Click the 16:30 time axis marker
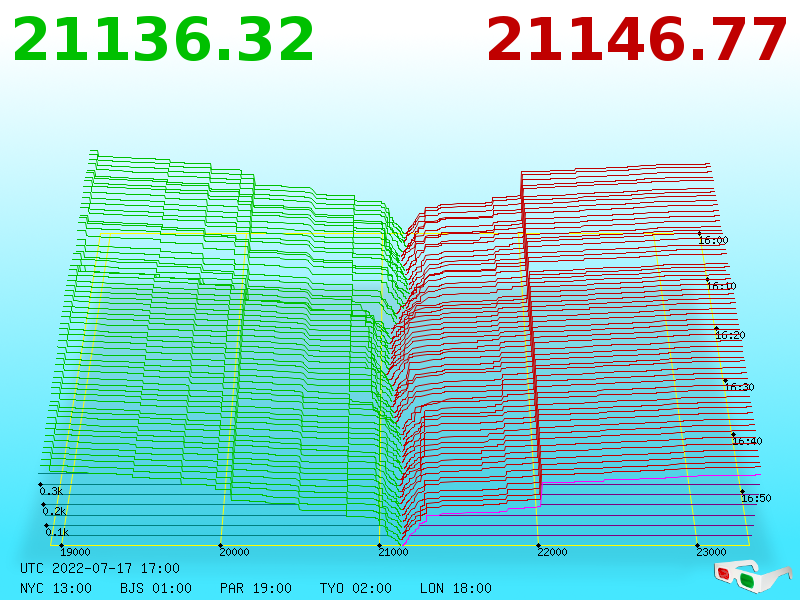The height and width of the screenshot is (600, 800). click(x=739, y=387)
